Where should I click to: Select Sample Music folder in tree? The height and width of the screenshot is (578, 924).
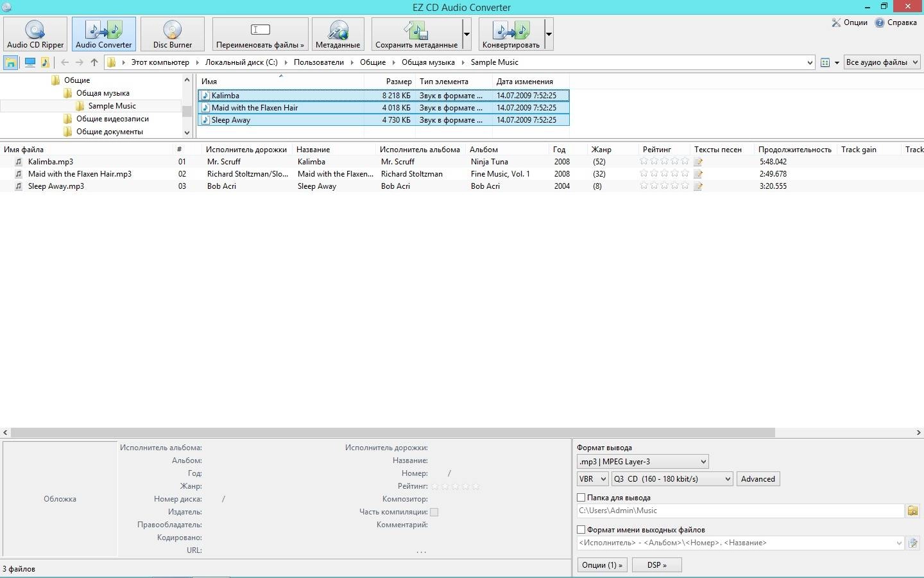112,106
